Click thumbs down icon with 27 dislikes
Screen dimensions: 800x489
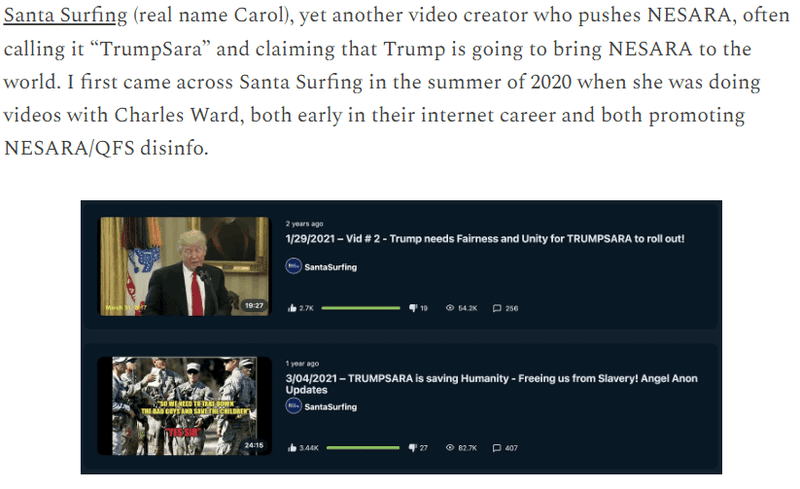click(x=413, y=448)
